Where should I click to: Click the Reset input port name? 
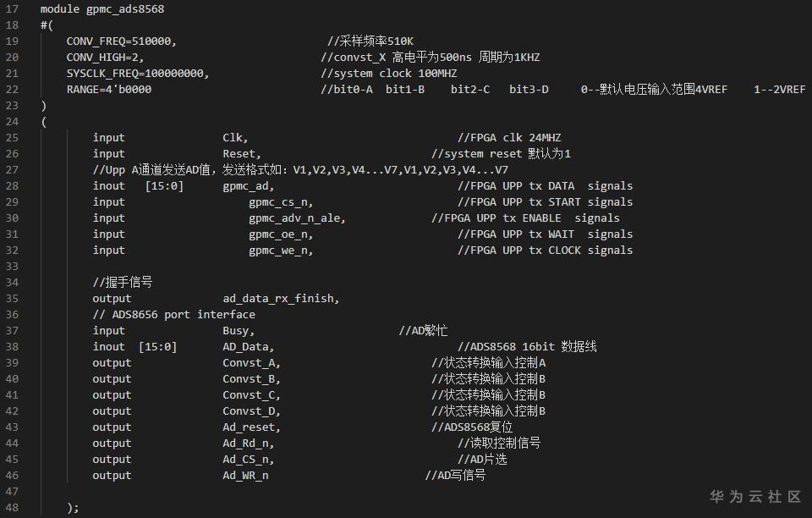[242, 154]
